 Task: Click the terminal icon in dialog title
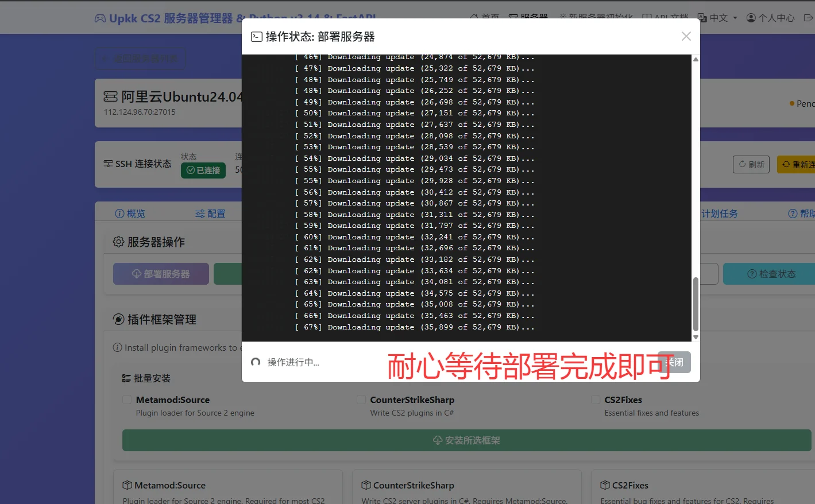click(x=257, y=37)
